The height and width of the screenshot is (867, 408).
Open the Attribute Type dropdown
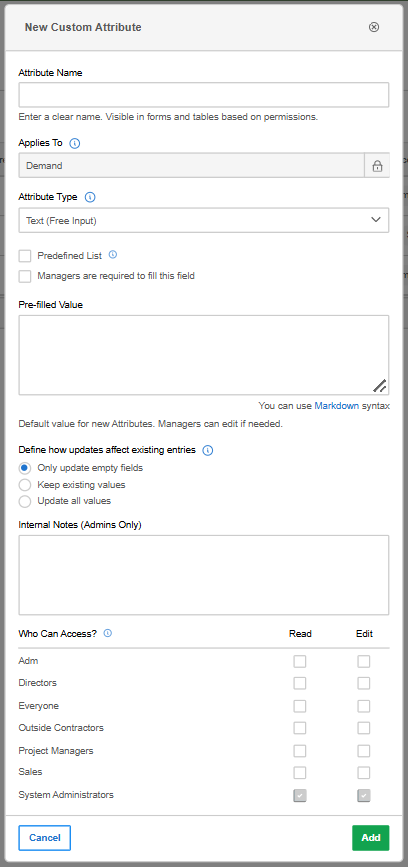point(203,220)
